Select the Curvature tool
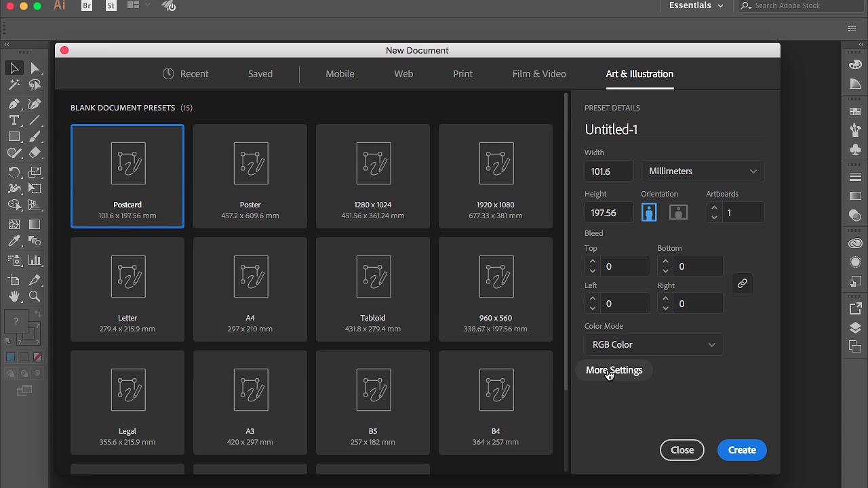Screen dimensions: 868x488 35,104
